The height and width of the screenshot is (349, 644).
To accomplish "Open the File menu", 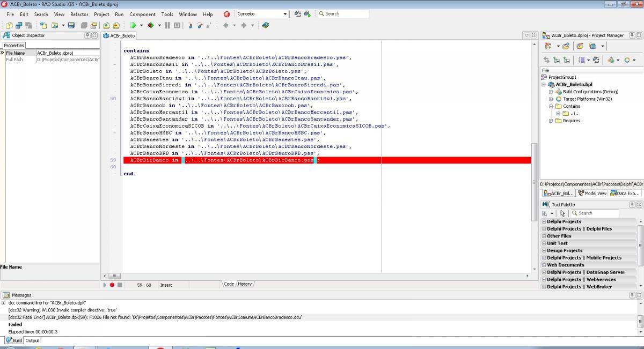I will tap(10, 14).
